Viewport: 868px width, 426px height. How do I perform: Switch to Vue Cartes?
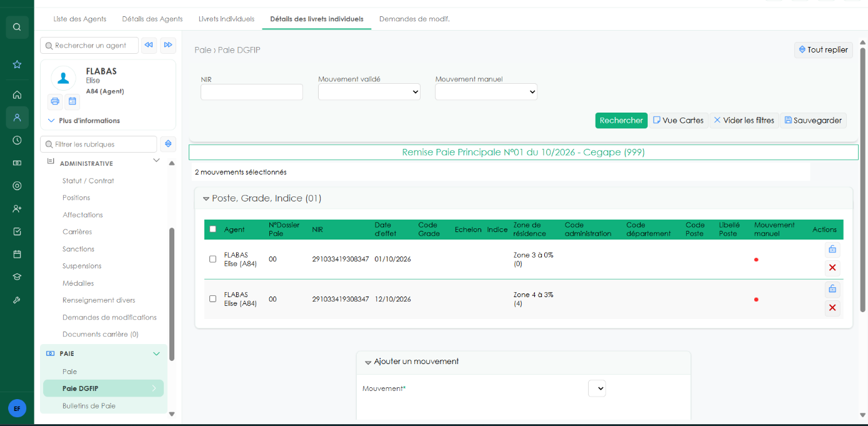tap(679, 121)
